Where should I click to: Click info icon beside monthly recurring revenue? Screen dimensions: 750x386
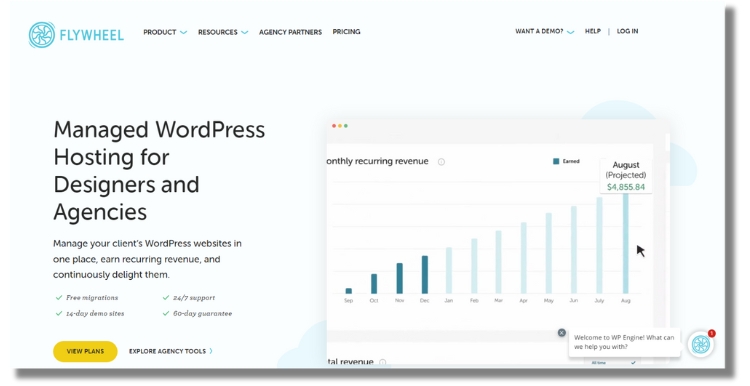pyautogui.click(x=441, y=162)
